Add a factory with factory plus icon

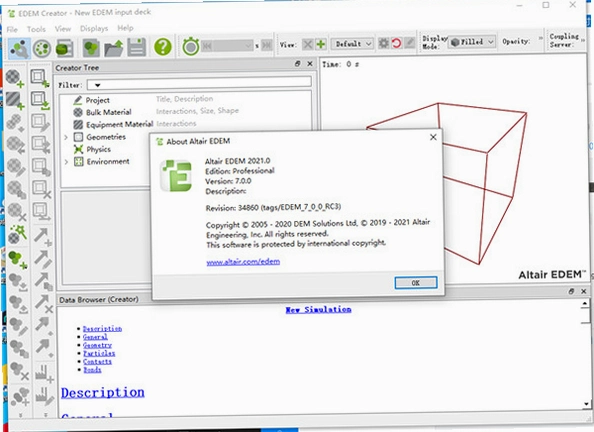(45, 373)
